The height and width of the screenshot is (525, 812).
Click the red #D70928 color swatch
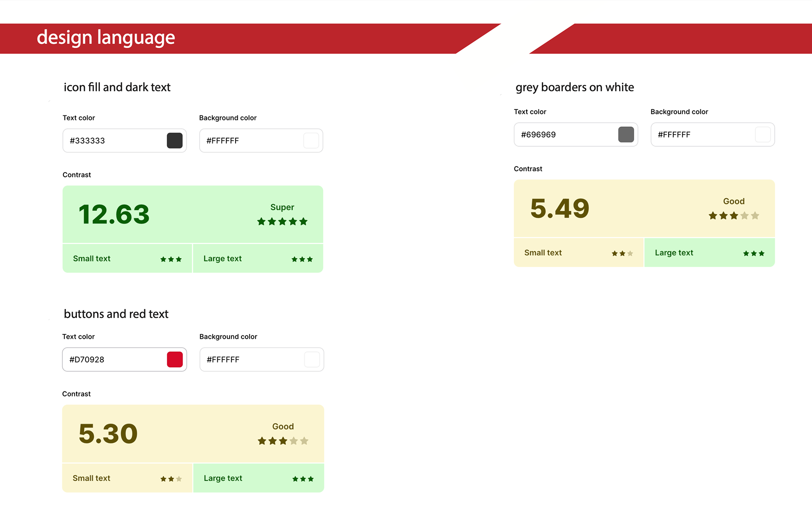(175, 359)
